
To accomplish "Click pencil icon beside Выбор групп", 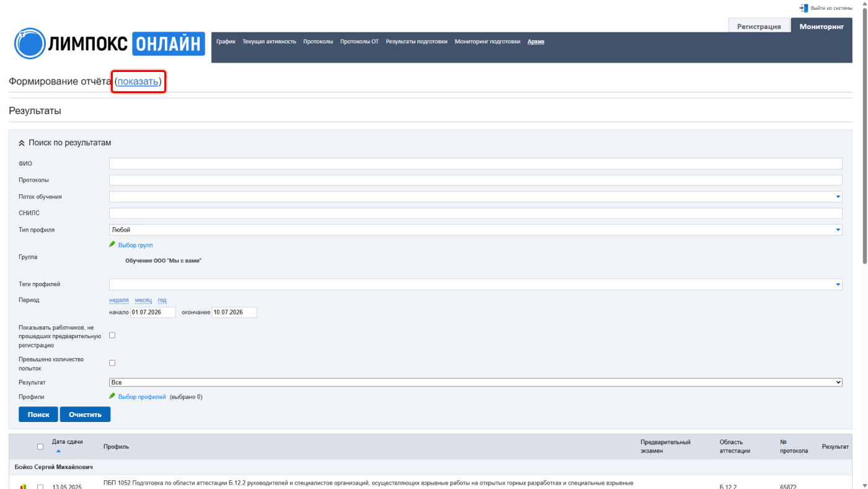I will (112, 244).
